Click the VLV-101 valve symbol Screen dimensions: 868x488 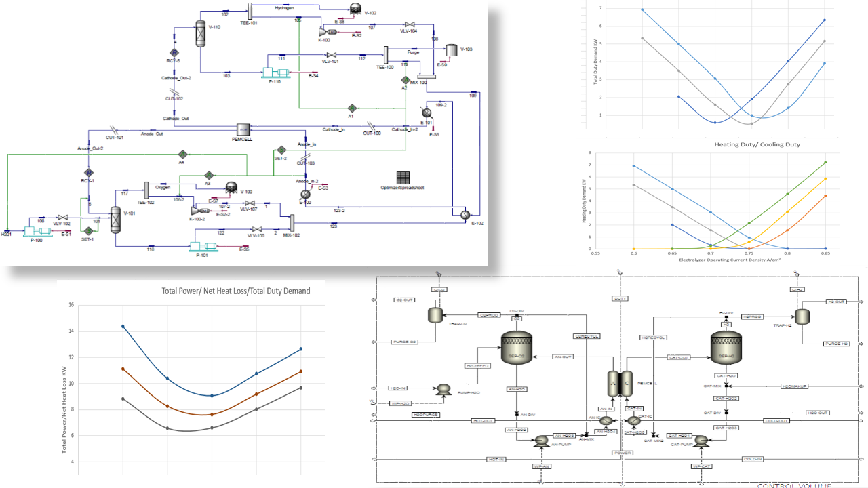pyautogui.click(x=330, y=55)
